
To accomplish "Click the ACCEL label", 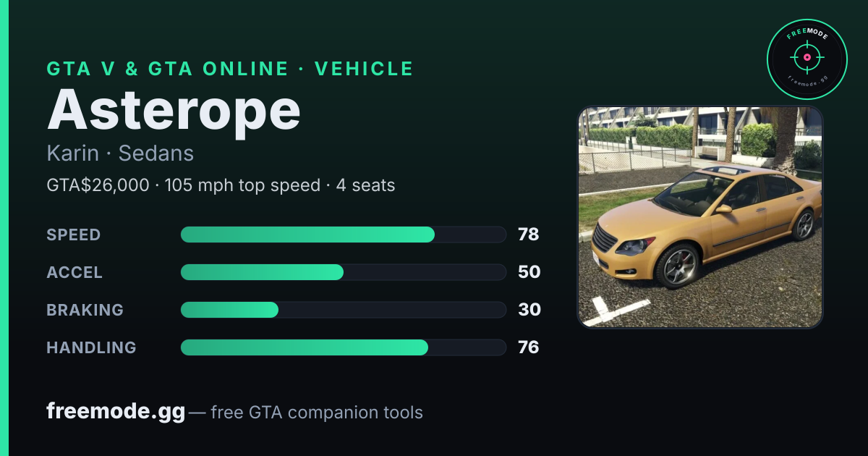I will pos(75,272).
